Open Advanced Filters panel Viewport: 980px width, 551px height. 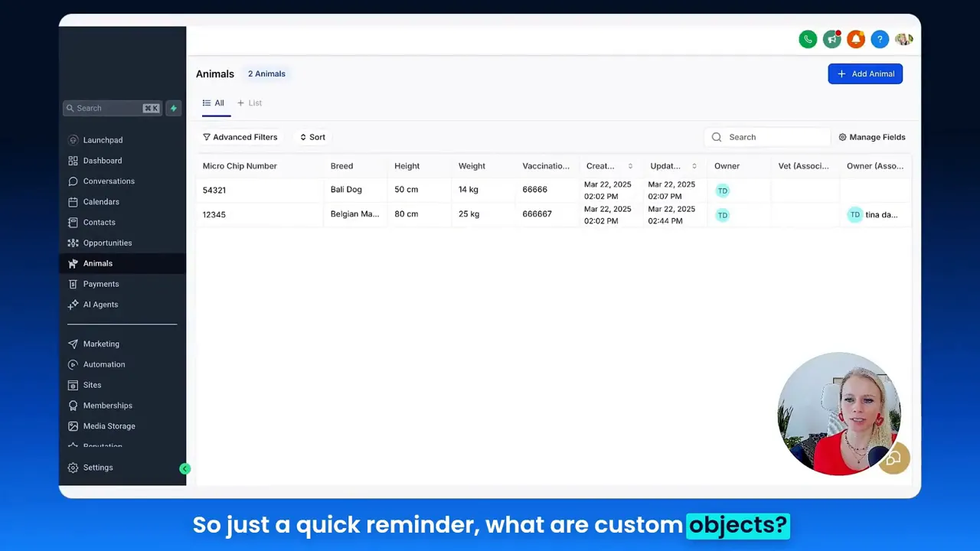(240, 137)
